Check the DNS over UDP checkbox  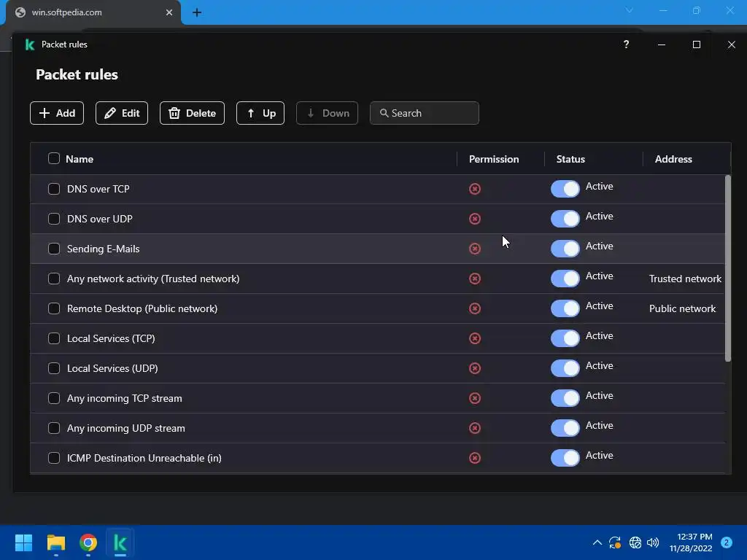point(54,219)
